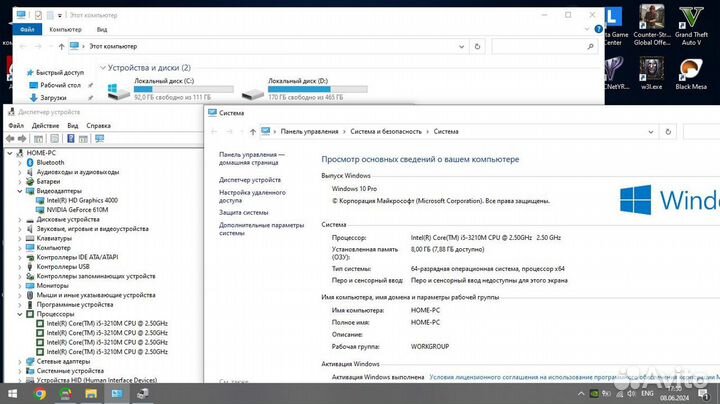Open the Справка menu in Device Manager
720x404 pixels.
click(98, 125)
